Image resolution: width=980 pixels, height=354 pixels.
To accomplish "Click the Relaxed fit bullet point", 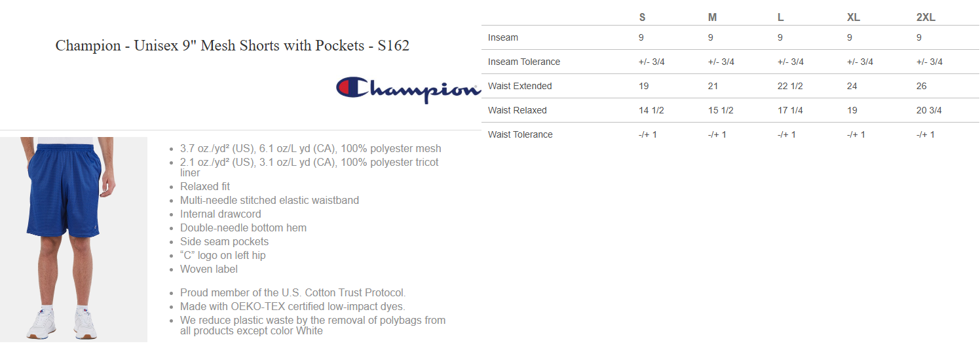I will pos(205,187).
